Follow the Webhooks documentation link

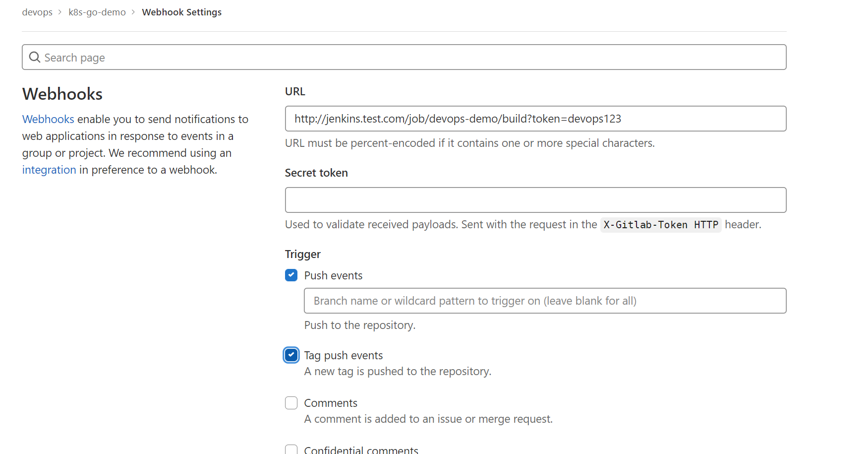coord(48,119)
